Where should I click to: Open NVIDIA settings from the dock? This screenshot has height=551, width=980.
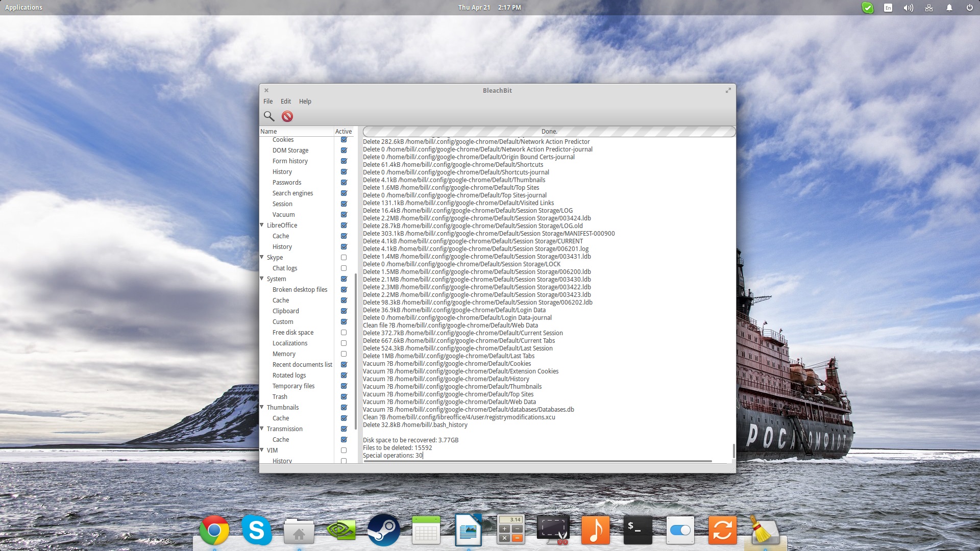point(341,530)
